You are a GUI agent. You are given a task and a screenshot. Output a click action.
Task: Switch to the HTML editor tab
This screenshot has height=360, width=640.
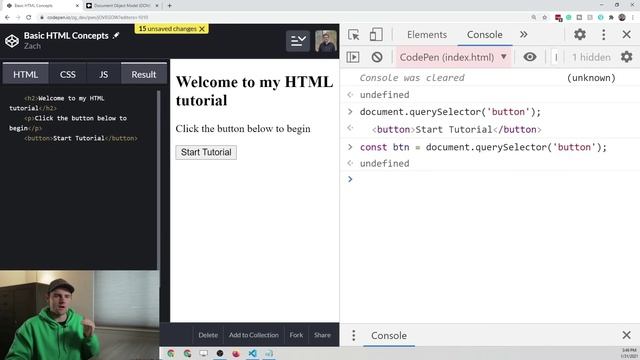click(25, 74)
